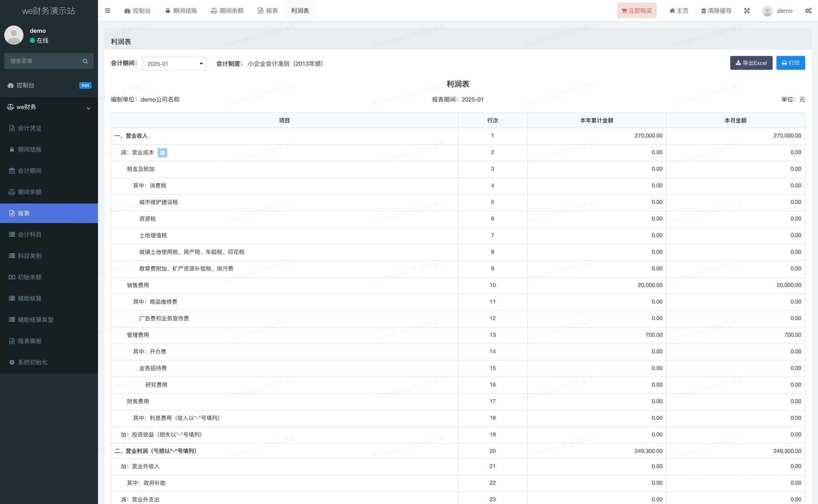Open 清除缓存 trash icon item
The height and width of the screenshot is (504, 818).
pos(716,11)
